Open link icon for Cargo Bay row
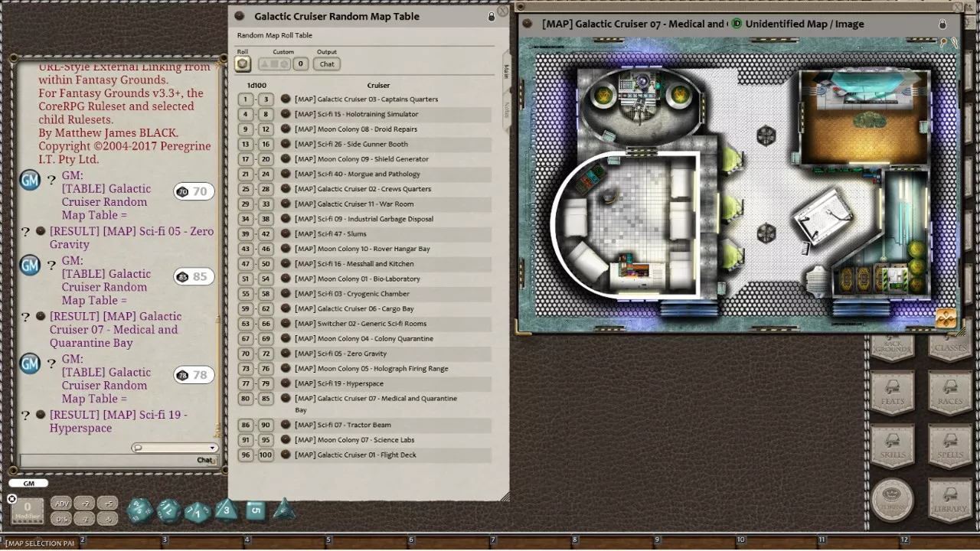 (x=286, y=308)
